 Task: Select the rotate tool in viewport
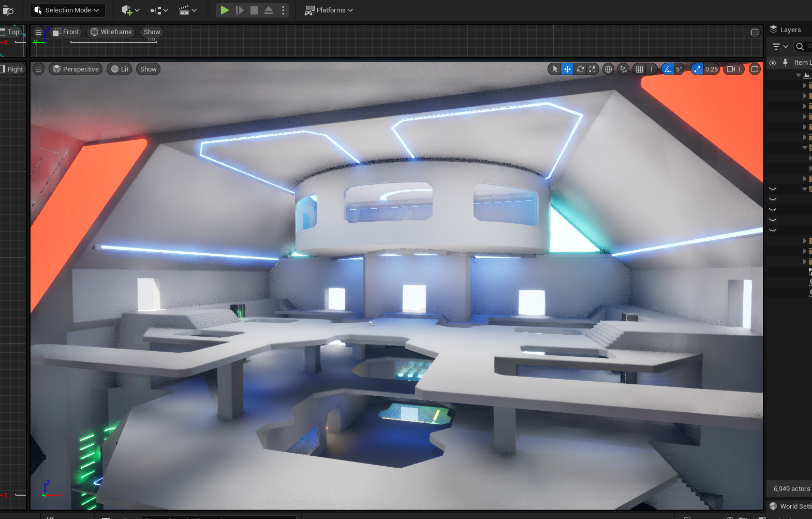(580, 69)
